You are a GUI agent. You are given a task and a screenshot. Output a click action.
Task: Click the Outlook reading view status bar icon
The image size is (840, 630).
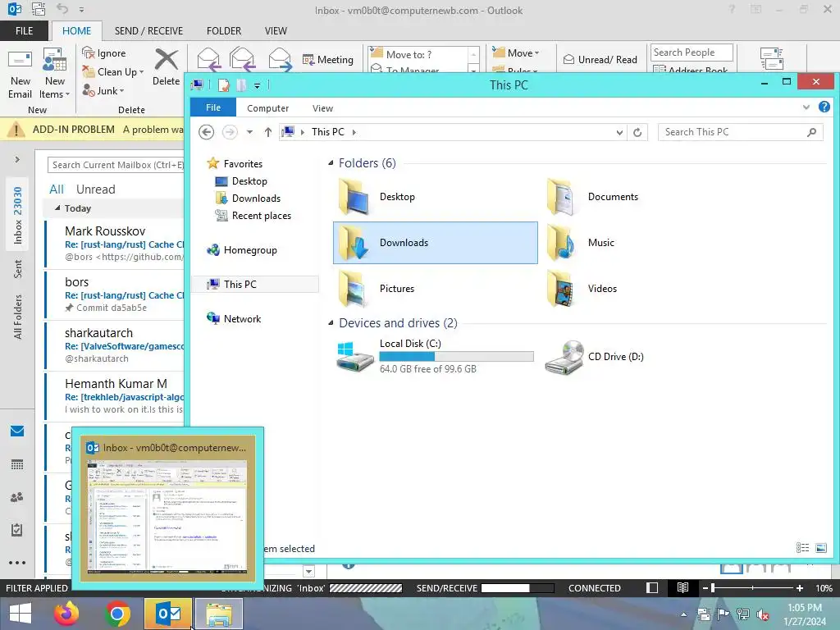682,587
